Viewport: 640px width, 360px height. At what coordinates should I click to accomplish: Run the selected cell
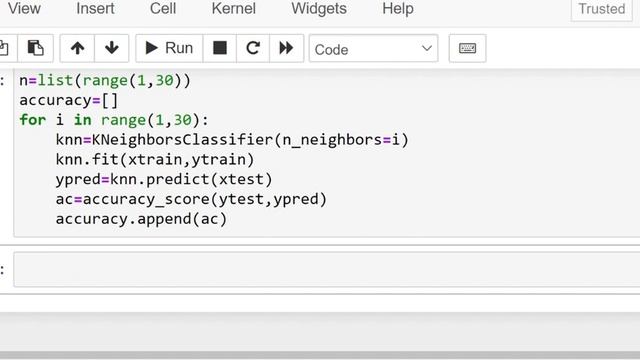(x=169, y=48)
